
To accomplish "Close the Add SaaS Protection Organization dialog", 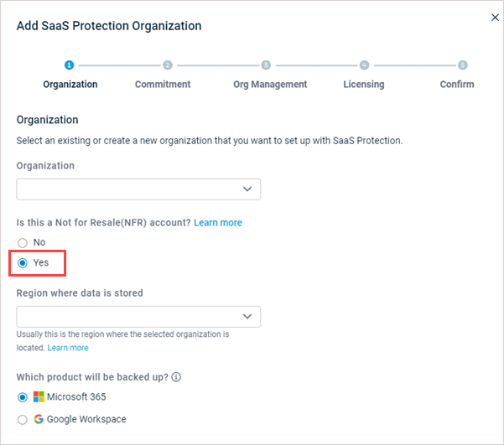I will tap(495, 18).
